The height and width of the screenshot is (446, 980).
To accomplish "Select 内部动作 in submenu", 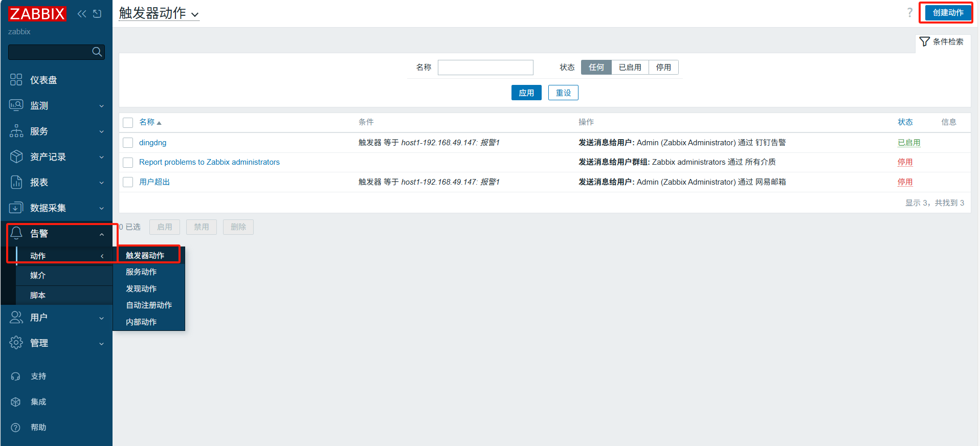I will (141, 322).
